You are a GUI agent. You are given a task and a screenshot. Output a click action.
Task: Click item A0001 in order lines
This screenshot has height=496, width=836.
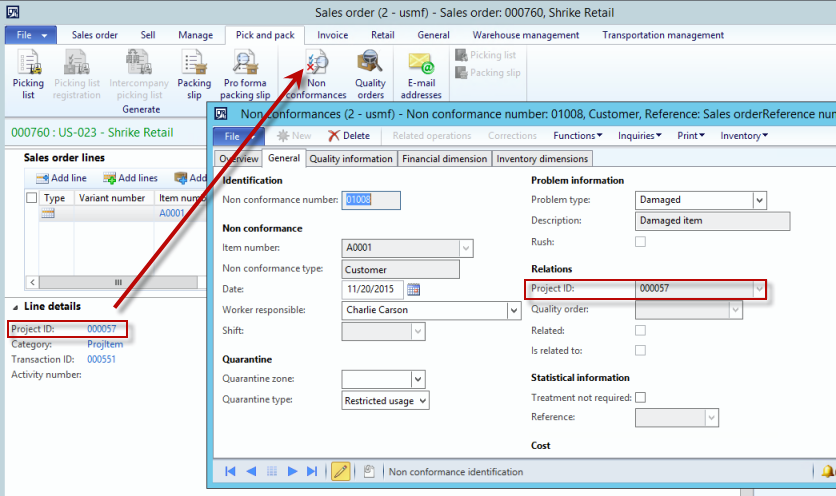[172, 213]
